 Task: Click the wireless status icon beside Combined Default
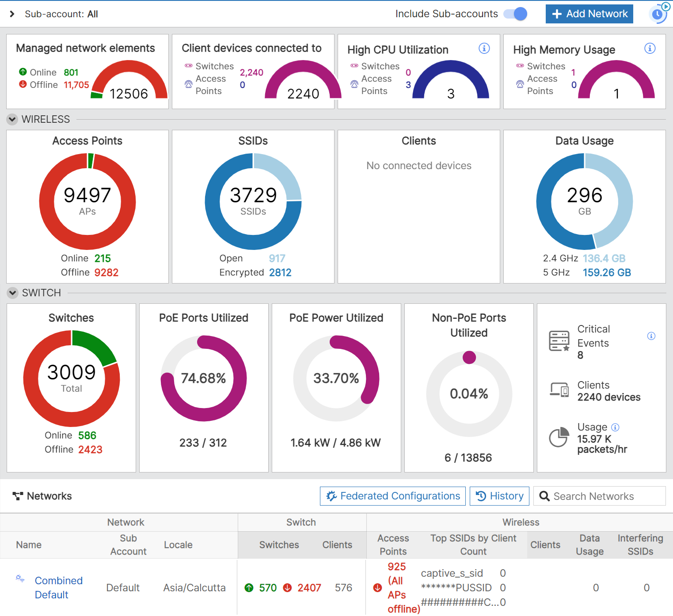[19, 578]
